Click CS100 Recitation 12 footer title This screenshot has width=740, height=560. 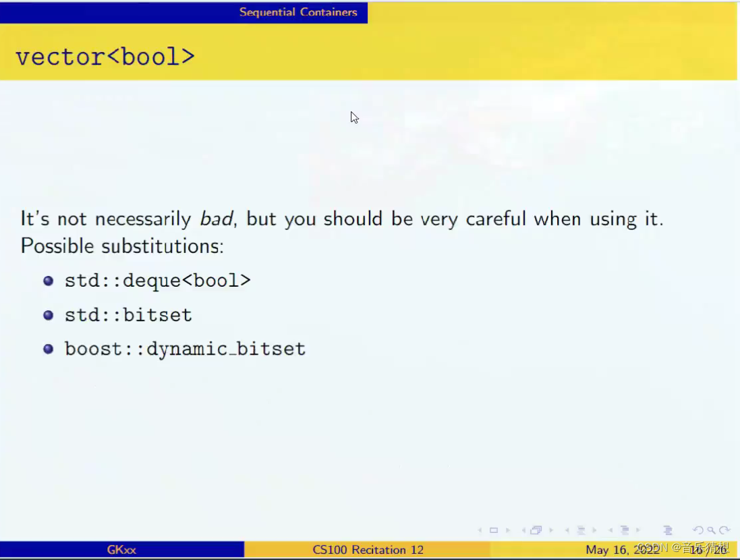pyautogui.click(x=368, y=550)
